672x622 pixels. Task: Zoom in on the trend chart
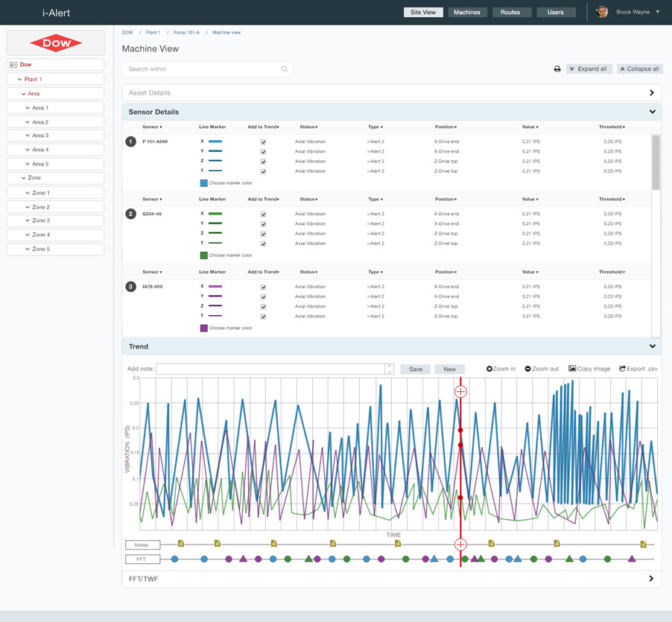click(x=501, y=369)
